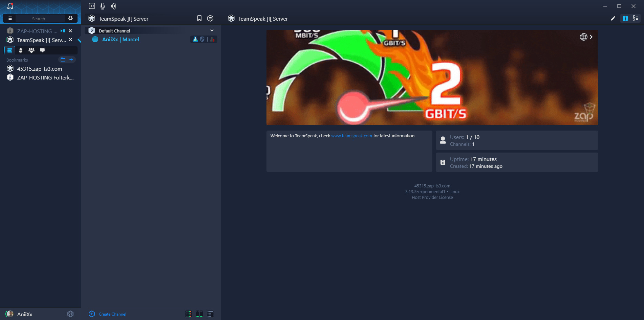Create a new bookmark folder

[x=63, y=60]
